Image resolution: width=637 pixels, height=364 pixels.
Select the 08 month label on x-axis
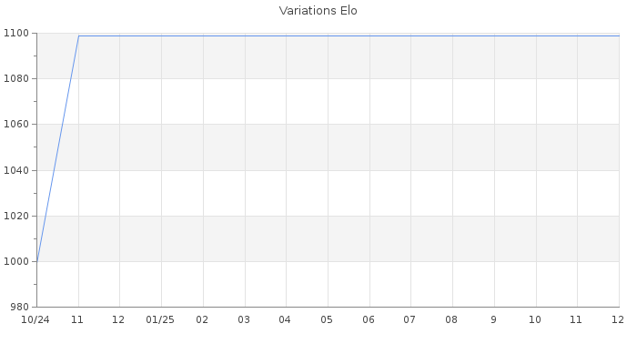[451, 319]
